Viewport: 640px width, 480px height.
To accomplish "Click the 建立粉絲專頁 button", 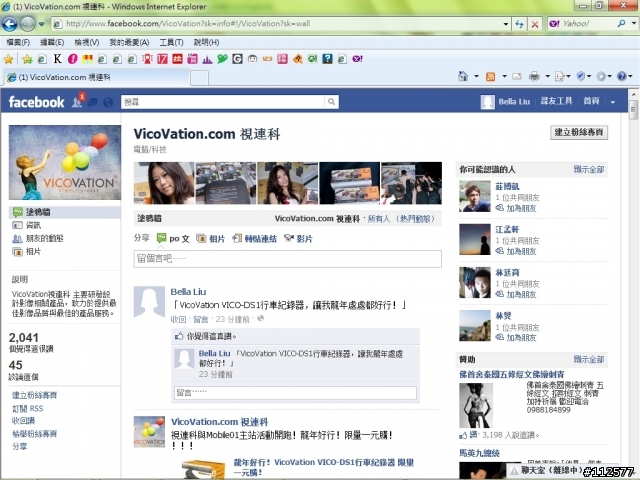I will (x=579, y=132).
